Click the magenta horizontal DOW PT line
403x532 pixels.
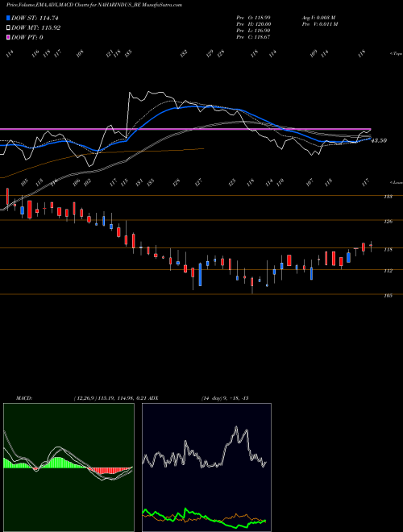point(185,129)
